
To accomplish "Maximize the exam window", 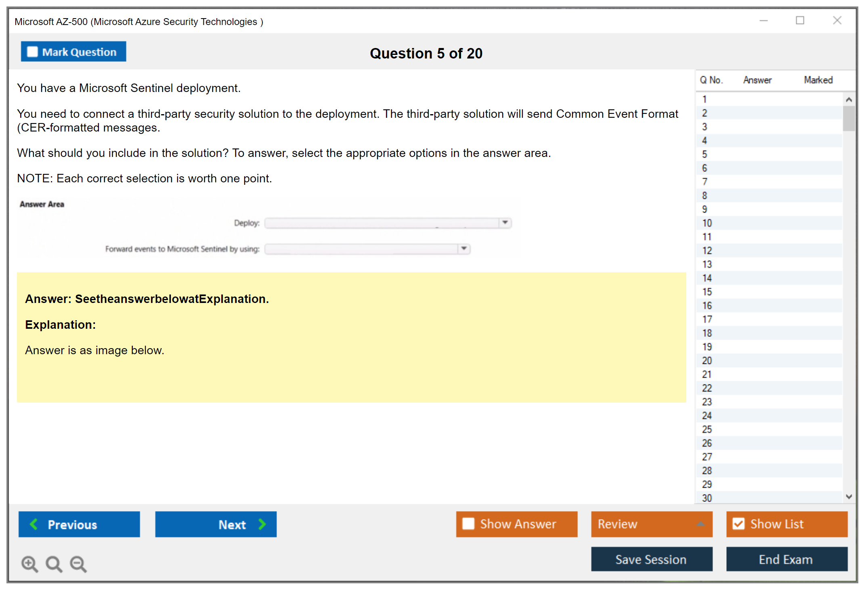I will click(800, 21).
